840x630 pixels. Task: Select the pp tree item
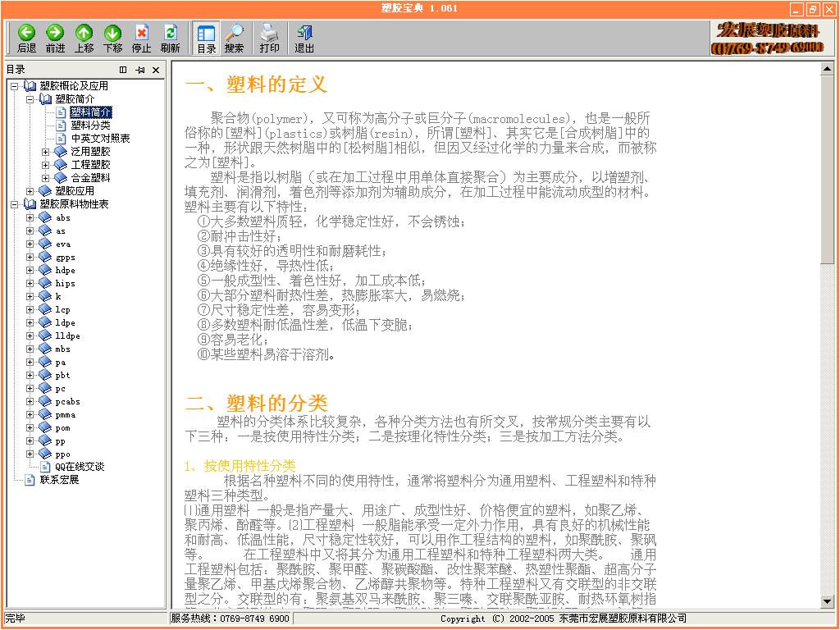(61, 441)
